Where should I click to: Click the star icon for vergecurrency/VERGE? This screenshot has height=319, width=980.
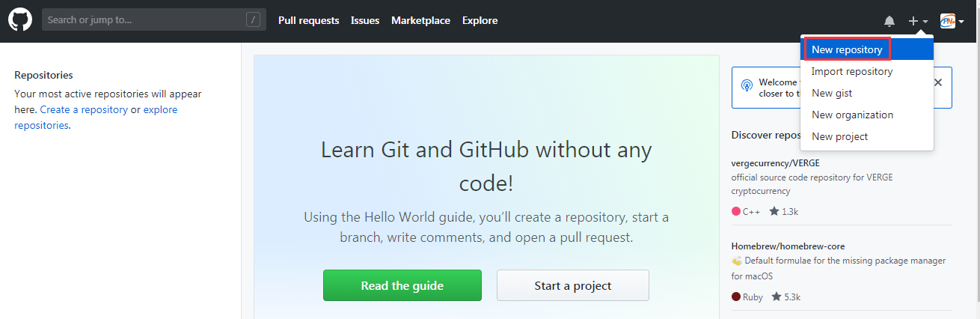pos(774,211)
